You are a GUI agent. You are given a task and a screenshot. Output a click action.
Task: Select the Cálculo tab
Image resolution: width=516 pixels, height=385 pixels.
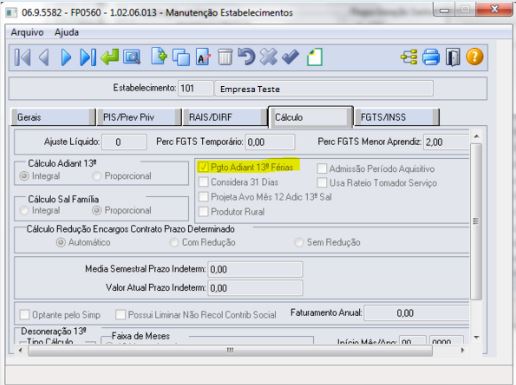click(x=311, y=117)
